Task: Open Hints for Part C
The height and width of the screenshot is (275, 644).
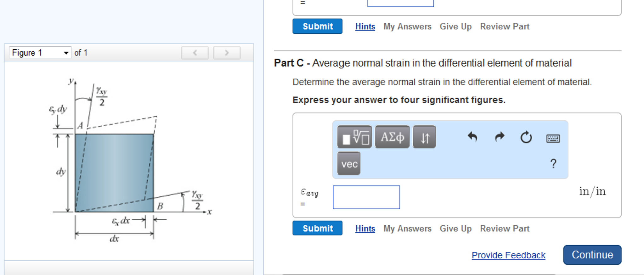Action: pyautogui.click(x=365, y=228)
